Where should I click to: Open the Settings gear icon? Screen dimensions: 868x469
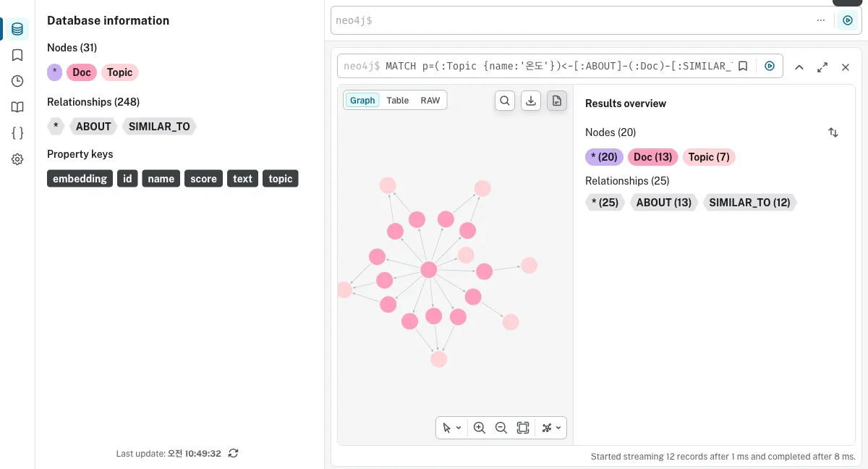(17, 159)
